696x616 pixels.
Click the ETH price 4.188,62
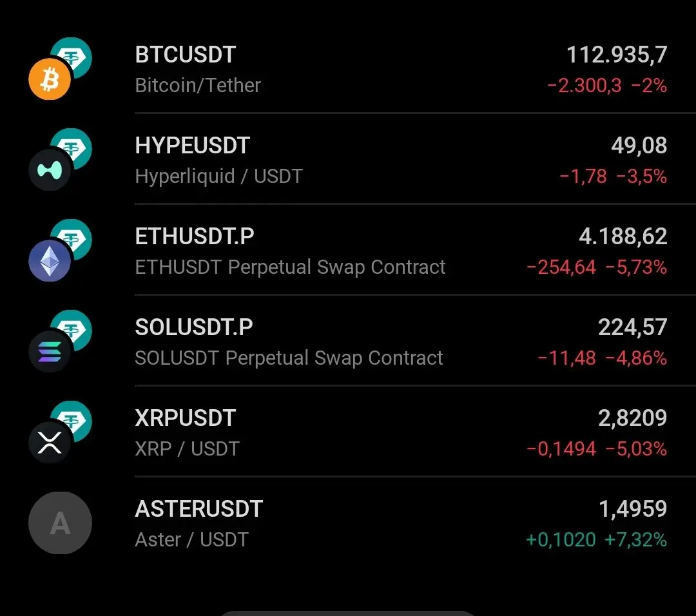pos(623,236)
